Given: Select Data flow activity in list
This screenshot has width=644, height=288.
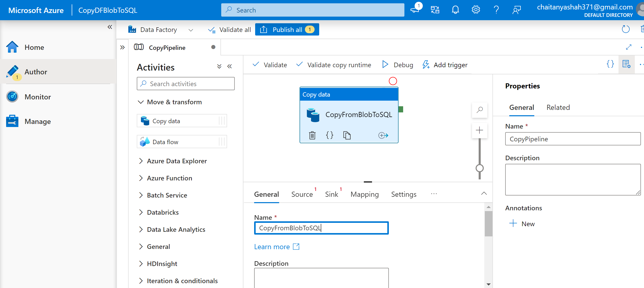Looking at the screenshot, I should tap(182, 142).
